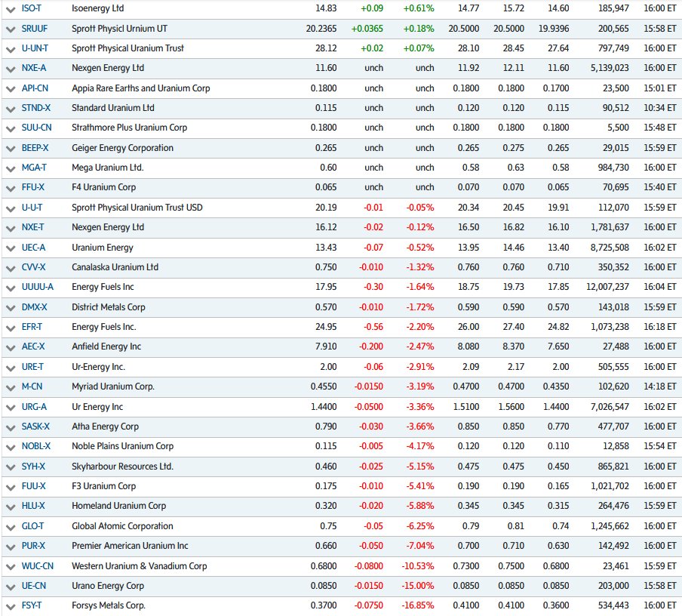Viewport: 682px width, 616px height.
Task: Expand the EFR-T row chevron
Action: [11, 328]
